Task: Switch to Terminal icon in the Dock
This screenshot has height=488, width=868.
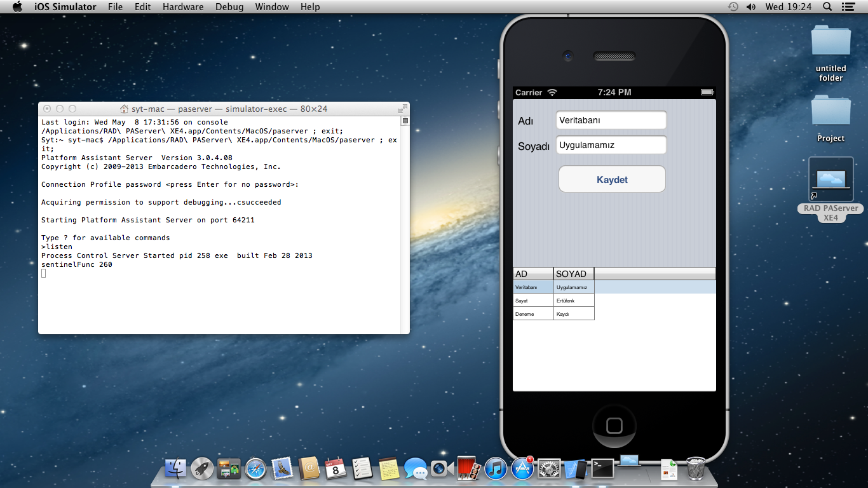Action: 602,468
